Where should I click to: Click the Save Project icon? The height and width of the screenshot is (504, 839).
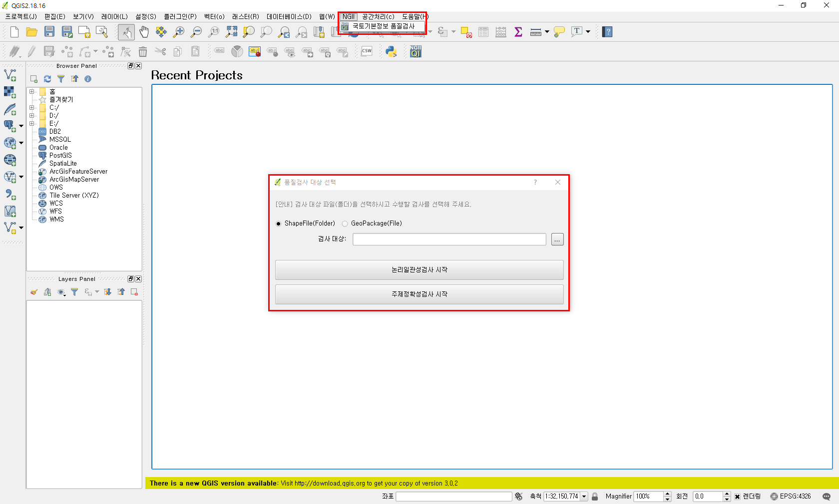coord(49,32)
